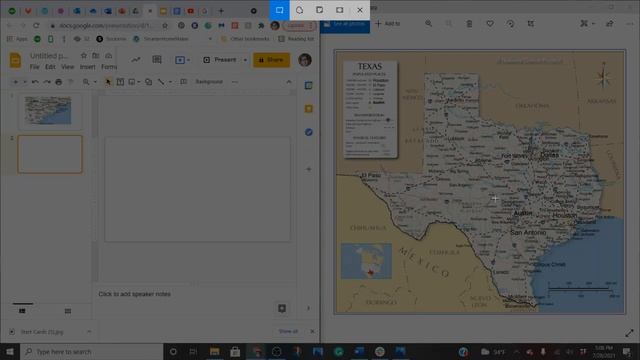Expand the new slide layout dropdown

click(x=25, y=82)
